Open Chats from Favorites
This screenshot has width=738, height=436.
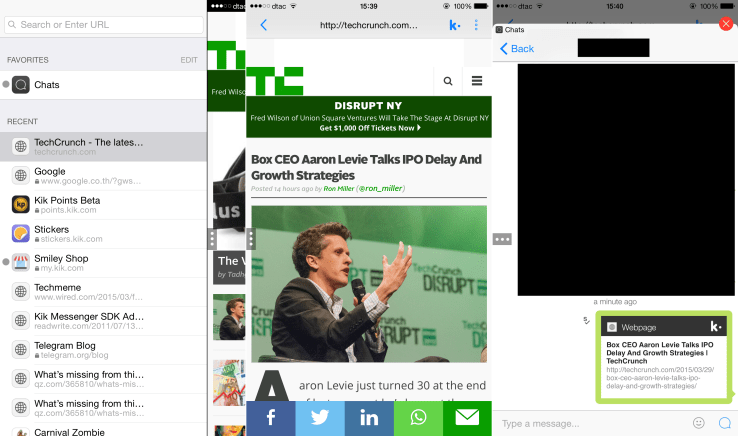[x=47, y=85]
